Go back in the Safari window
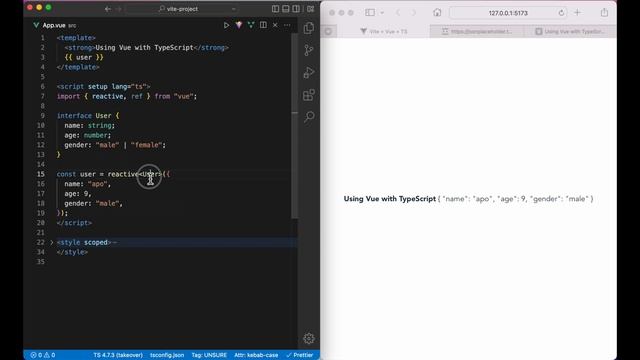640x360 pixels. click(x=398, y=13)
